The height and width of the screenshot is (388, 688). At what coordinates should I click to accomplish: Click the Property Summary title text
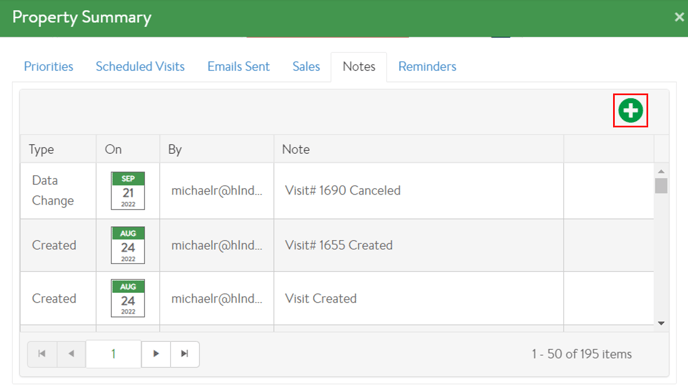coord(82,17)
